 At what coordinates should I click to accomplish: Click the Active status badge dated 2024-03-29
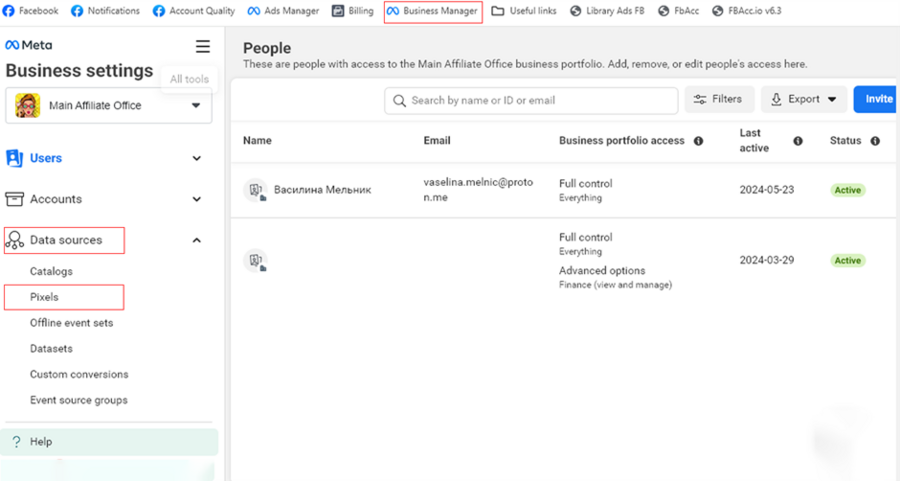(848, 261)
